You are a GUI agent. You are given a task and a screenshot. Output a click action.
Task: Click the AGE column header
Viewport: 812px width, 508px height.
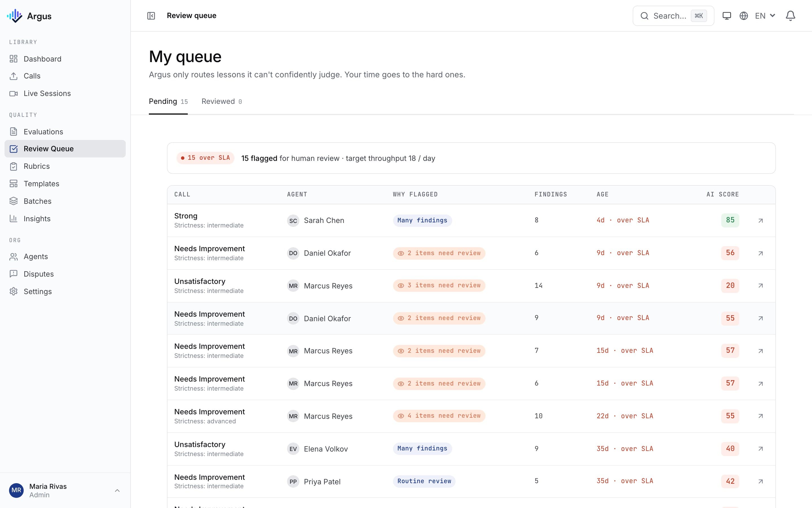[602, 194]
